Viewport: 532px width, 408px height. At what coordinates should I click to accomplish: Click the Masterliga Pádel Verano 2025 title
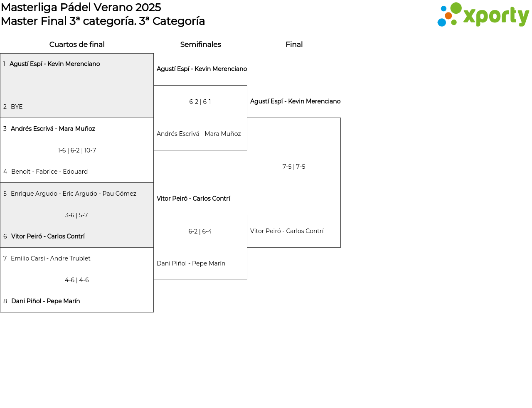pos(81,7)
